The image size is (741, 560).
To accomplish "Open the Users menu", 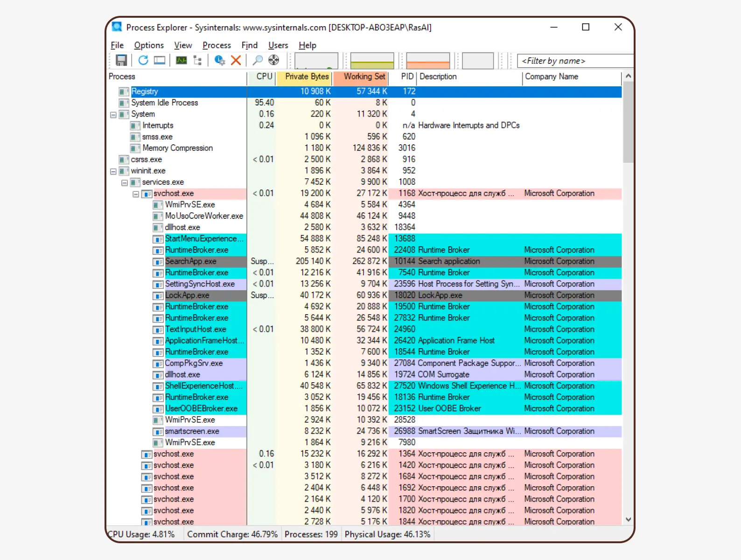I will click(278, 45).
